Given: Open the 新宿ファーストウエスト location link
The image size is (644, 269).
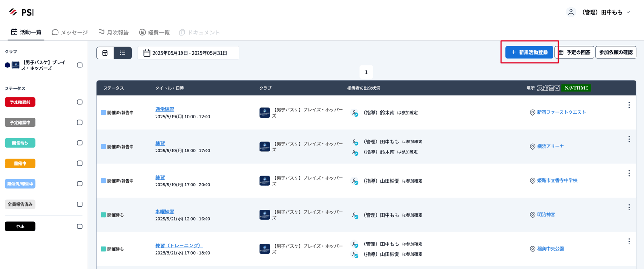Looking at the screenshot, I should 561,112.
